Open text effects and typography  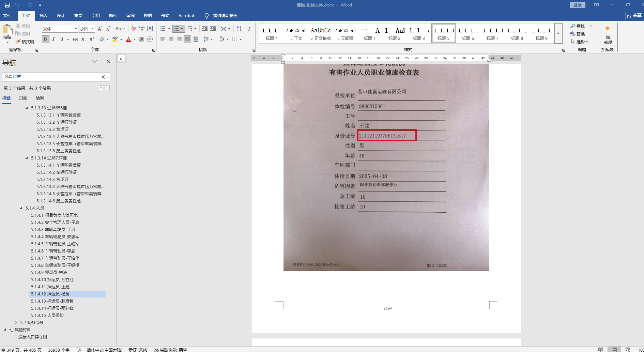pos(102,39)
